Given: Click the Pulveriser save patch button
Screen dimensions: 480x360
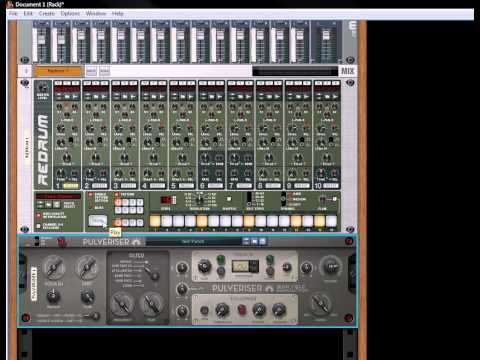Looking at the screenshot, I should pos(263,241).
